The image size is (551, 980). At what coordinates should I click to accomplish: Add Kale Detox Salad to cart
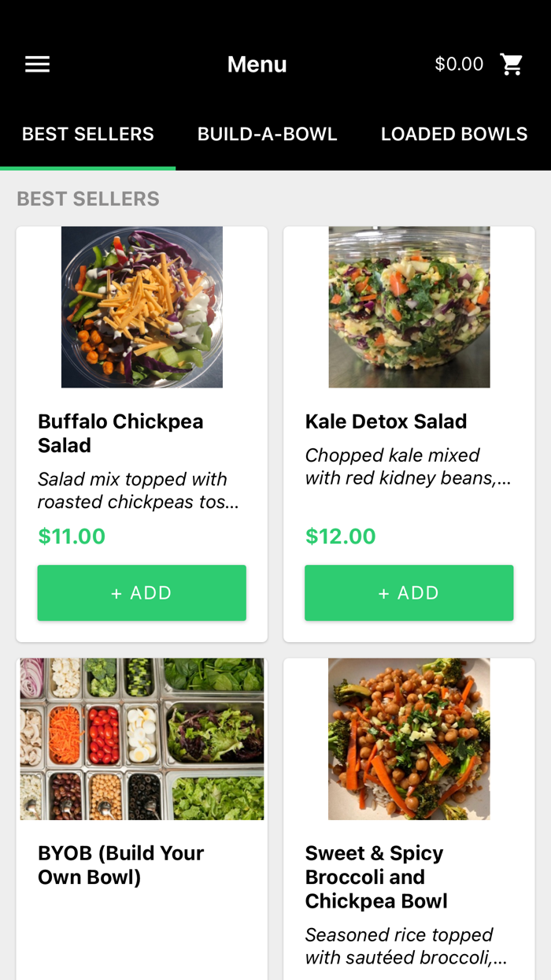409,592
